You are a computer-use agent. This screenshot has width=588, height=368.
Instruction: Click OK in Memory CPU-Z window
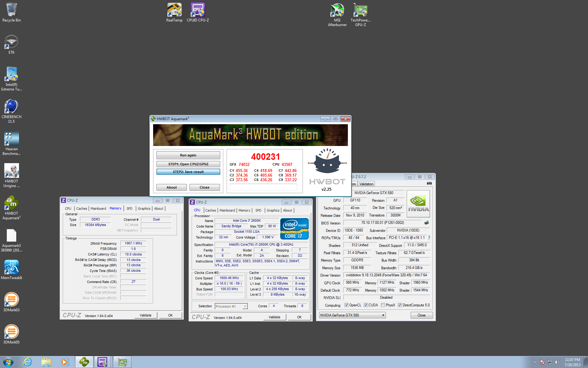coord(170,315)
